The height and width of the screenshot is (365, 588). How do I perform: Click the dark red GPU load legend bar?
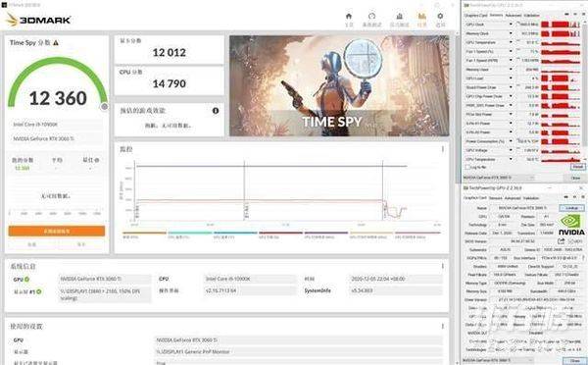pyautogui.click(x=280, y=233)
